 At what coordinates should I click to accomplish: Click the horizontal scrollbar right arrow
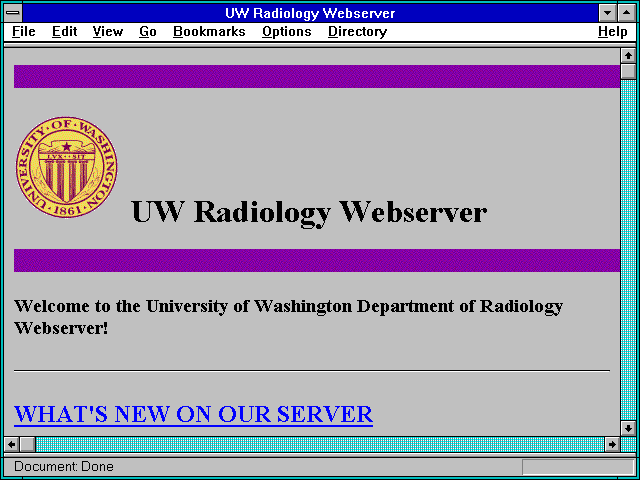pyautogui.click(x=612, y=444)
